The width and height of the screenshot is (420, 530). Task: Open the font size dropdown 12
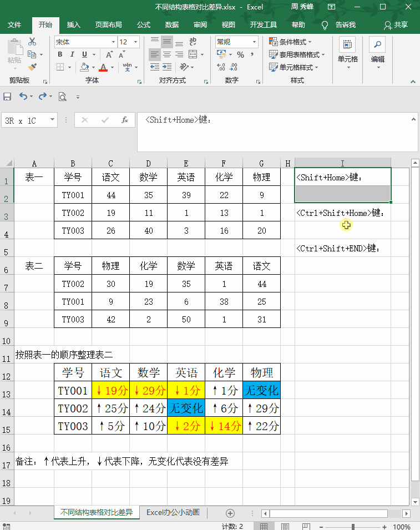(135, 42)
